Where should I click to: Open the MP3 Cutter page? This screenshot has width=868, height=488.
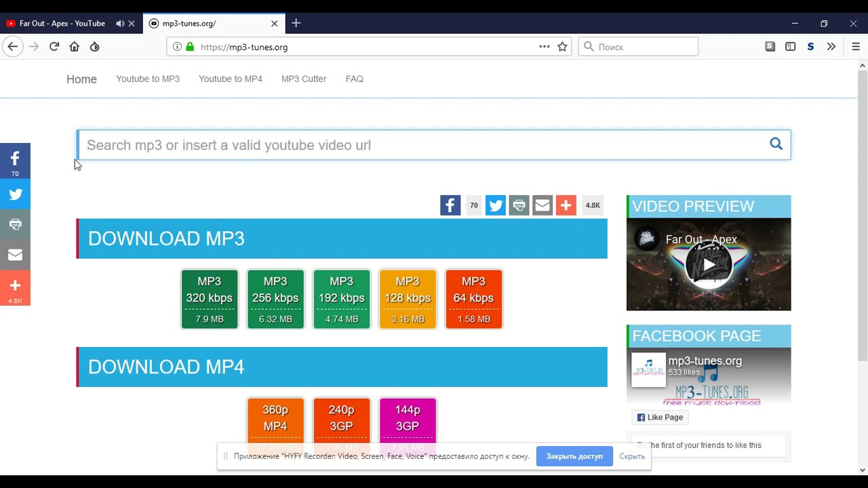click(x=304, y=79)
